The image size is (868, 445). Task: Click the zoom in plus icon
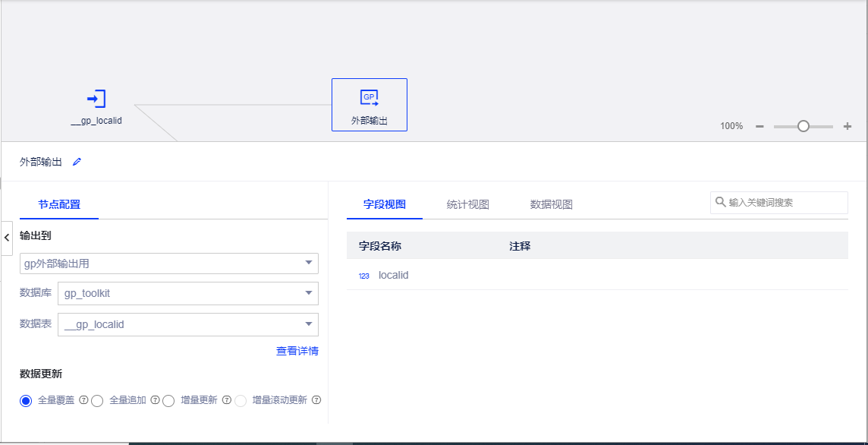[846, 126]
